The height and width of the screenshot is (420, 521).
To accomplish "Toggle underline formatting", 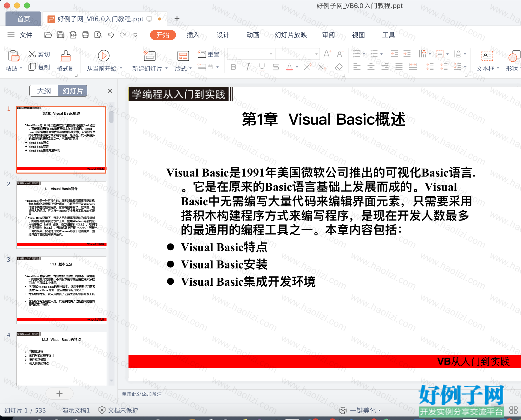I will click(x=262, y=67).
